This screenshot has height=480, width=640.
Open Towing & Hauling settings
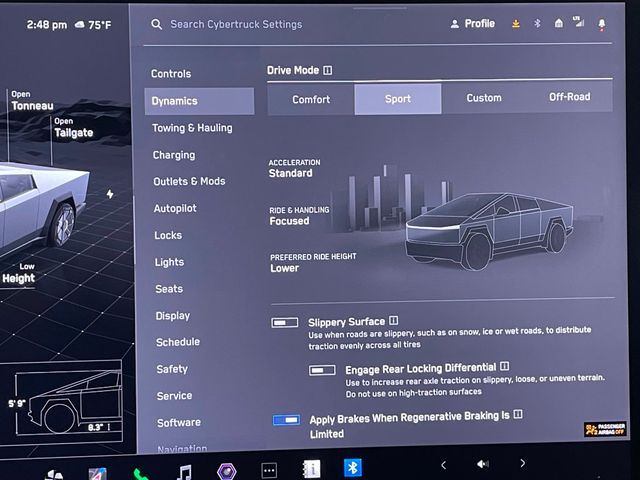192,128
